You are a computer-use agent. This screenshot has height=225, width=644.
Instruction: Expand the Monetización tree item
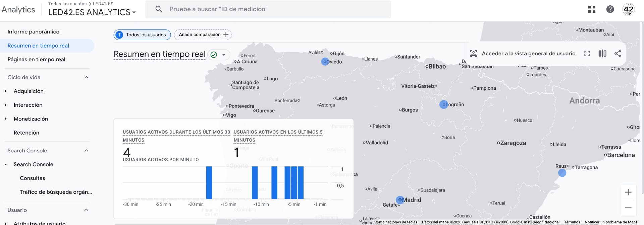(x=6, y=119)
